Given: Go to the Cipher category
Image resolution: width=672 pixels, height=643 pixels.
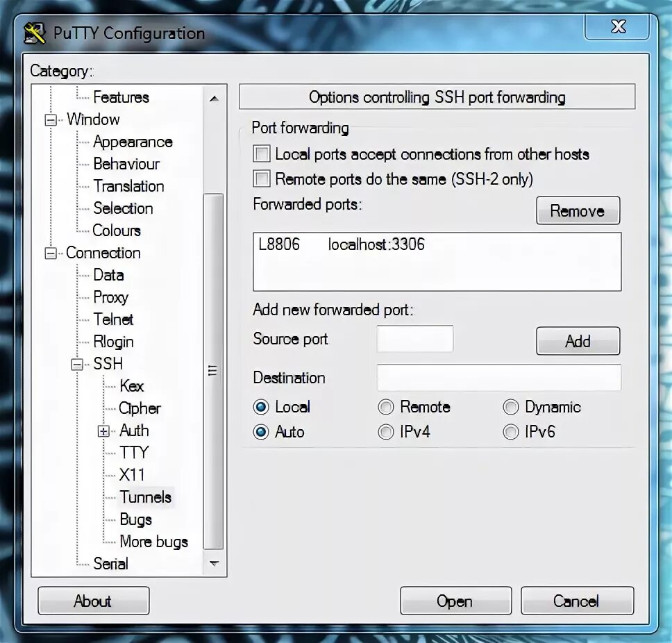Looking at the screenshot, I should [140, 408].
